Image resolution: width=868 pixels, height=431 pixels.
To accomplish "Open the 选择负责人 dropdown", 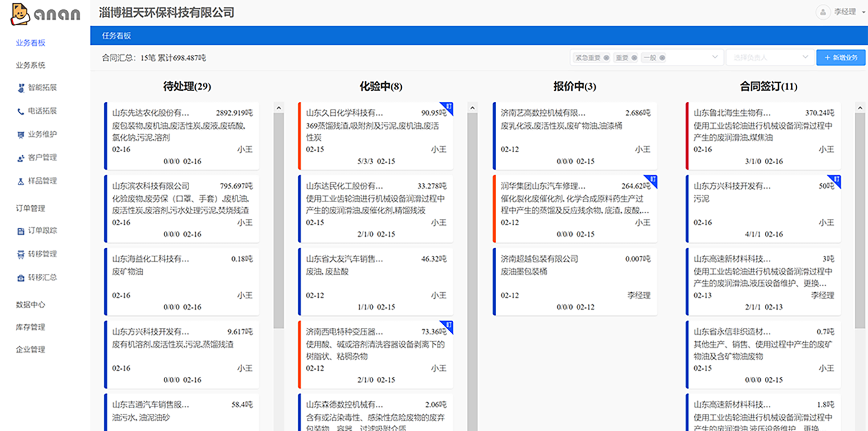I will [x=770, y=57].
